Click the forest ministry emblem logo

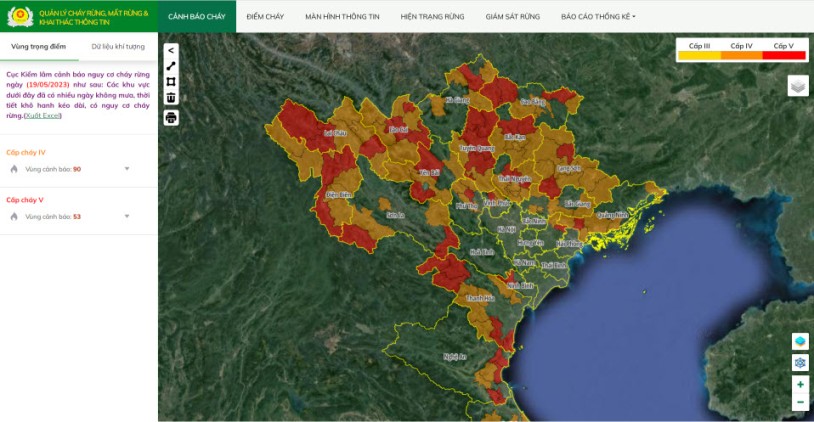[20, 17]
